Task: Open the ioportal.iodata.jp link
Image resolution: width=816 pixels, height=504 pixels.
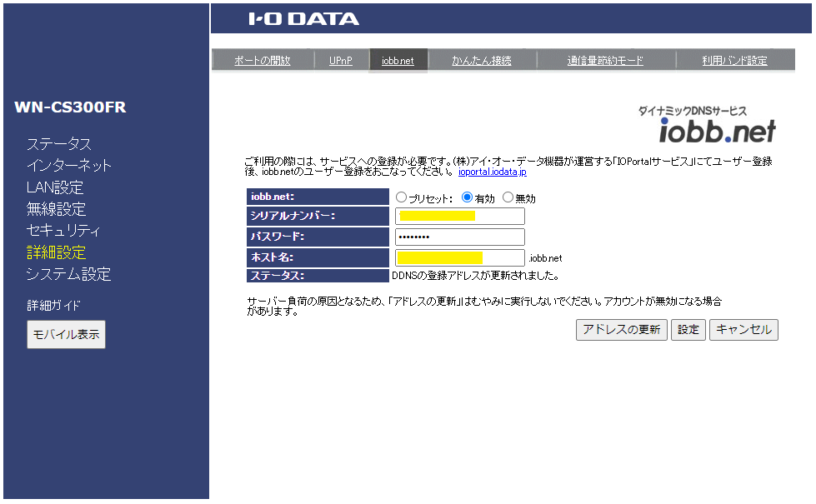Action: [493, 172]
